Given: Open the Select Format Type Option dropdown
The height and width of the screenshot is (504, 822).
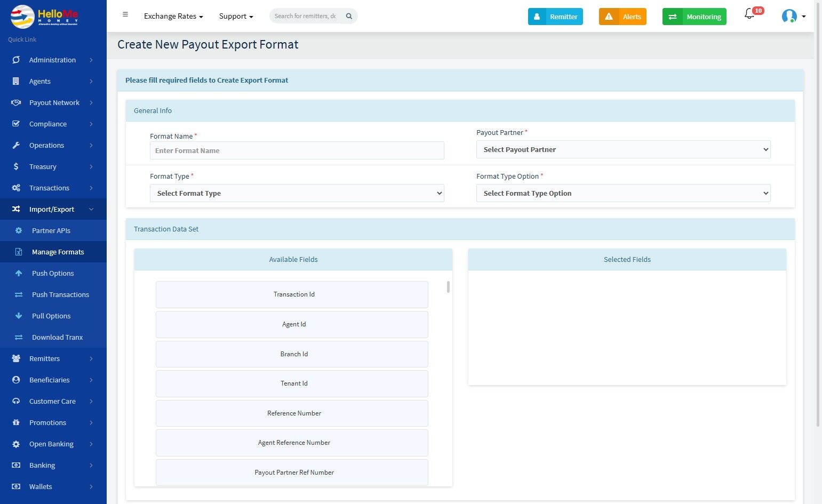Looking at the screenshot, I should coord(623,193).
